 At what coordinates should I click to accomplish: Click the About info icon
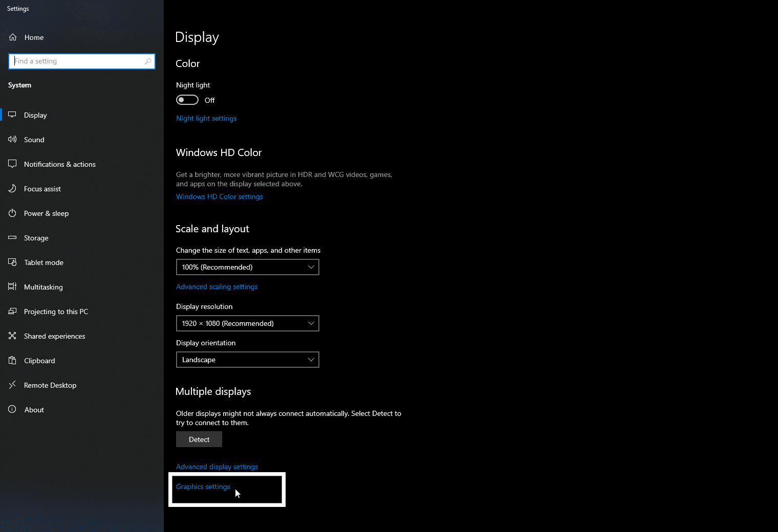point(12,409)
